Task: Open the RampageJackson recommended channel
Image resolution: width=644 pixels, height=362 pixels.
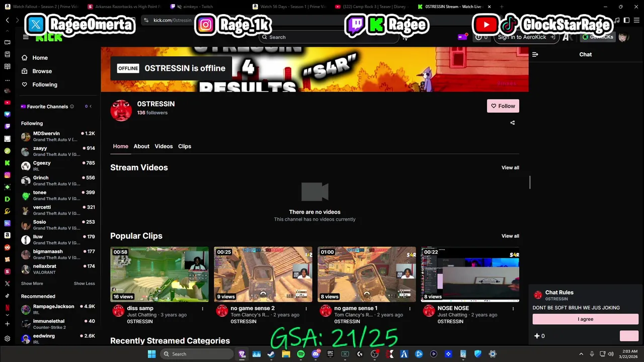Action: (58, 309)
